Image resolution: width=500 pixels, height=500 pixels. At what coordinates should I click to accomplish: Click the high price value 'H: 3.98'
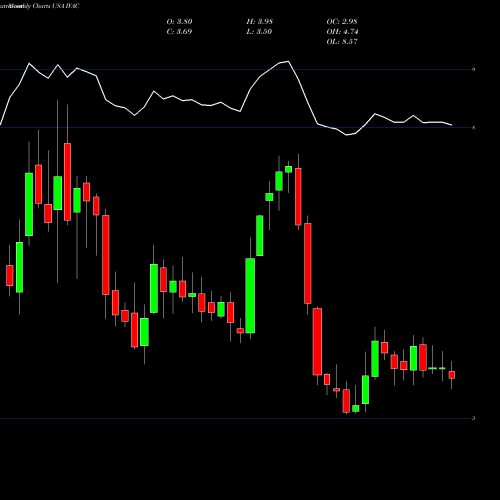click(259, 22)
